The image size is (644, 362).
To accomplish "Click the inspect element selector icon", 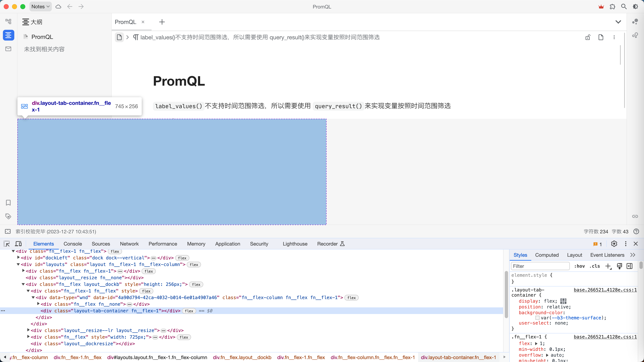I will (x=7, y=244).
